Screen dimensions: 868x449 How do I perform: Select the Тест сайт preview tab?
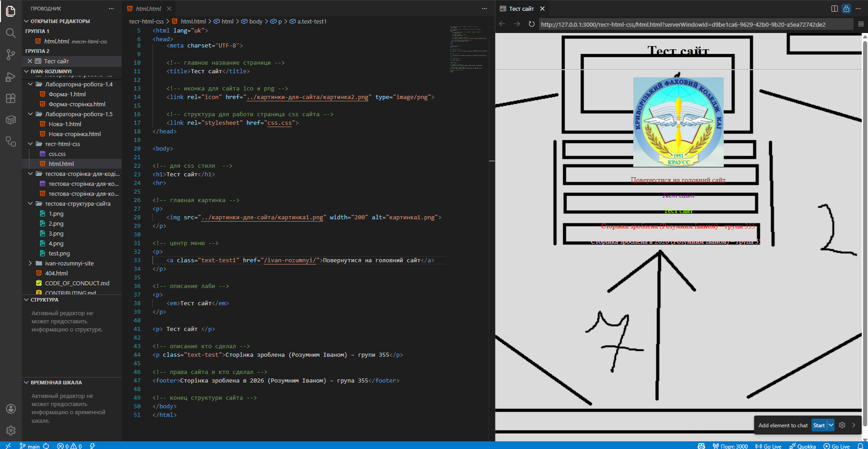click(x=521, y=9)
